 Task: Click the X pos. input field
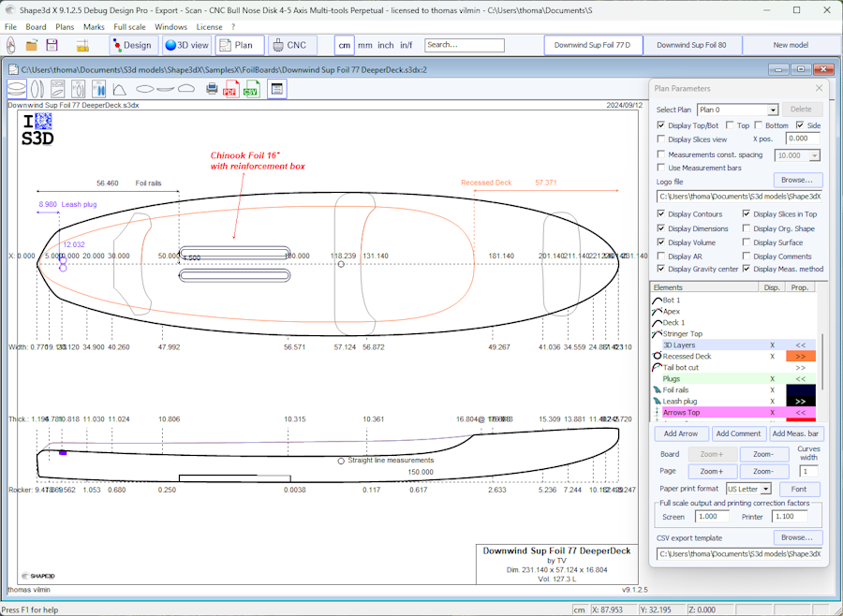coord(803,139)
